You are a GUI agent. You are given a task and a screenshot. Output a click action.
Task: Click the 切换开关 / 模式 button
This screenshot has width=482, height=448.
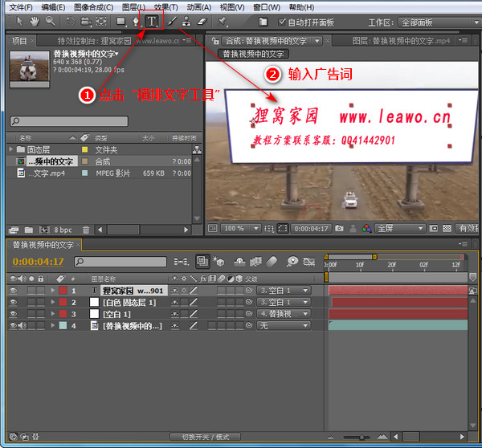[x=206, y=437]
